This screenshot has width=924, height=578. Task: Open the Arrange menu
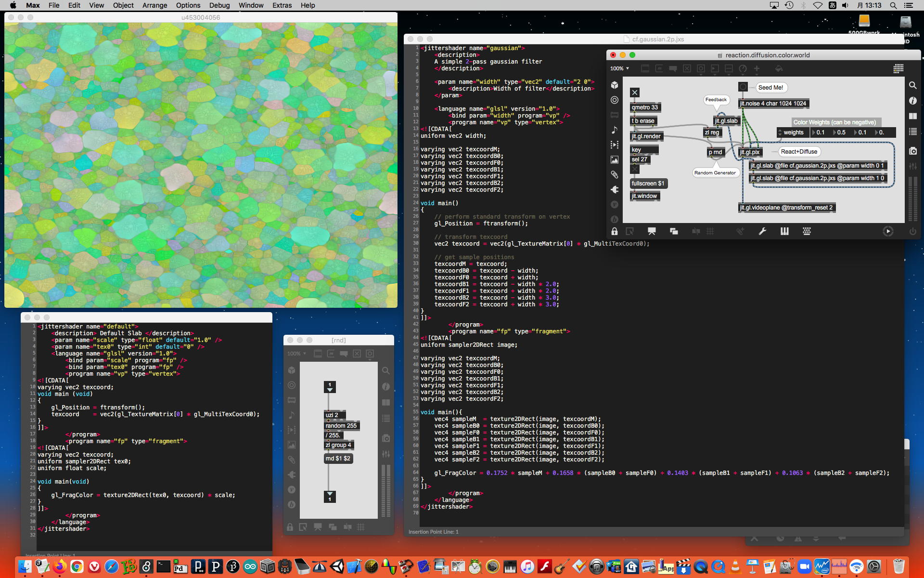tap(154, 5)
